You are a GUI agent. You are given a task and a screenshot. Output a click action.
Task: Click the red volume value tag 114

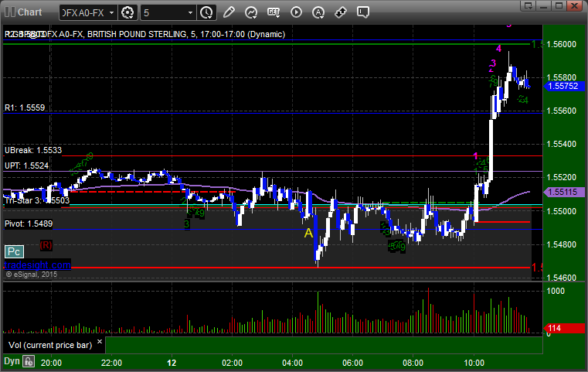pyautogui.click(x=563, y=328)
